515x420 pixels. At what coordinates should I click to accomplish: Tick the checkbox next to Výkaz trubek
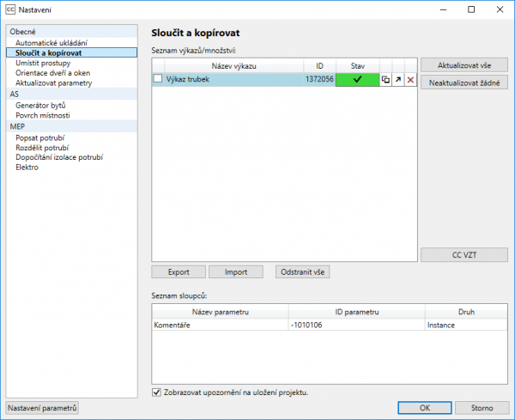pyautogui.click(x=158, y=78)
